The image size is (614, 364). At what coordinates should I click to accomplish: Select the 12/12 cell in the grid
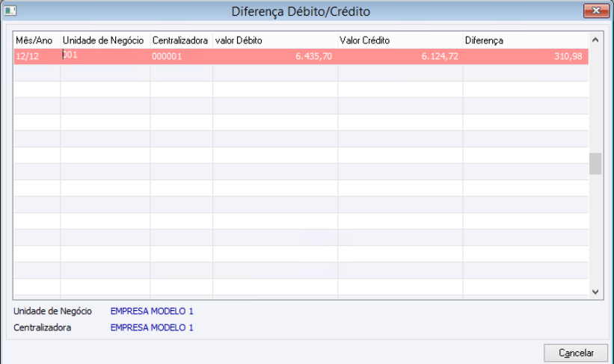click(x=37, y=56)
